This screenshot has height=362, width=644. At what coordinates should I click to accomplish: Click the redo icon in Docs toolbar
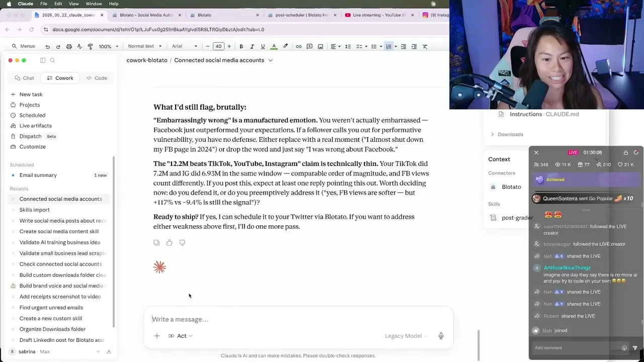(x=58, y=46)
